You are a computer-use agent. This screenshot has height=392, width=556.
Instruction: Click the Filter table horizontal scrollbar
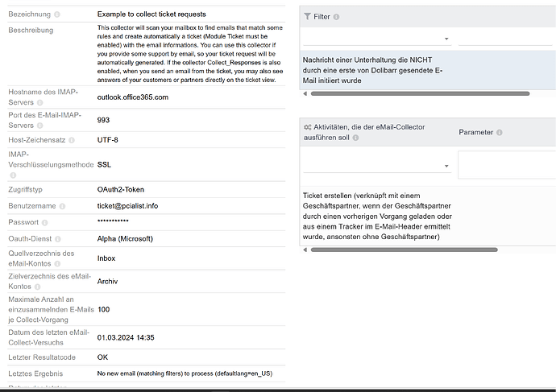point(419,93)
